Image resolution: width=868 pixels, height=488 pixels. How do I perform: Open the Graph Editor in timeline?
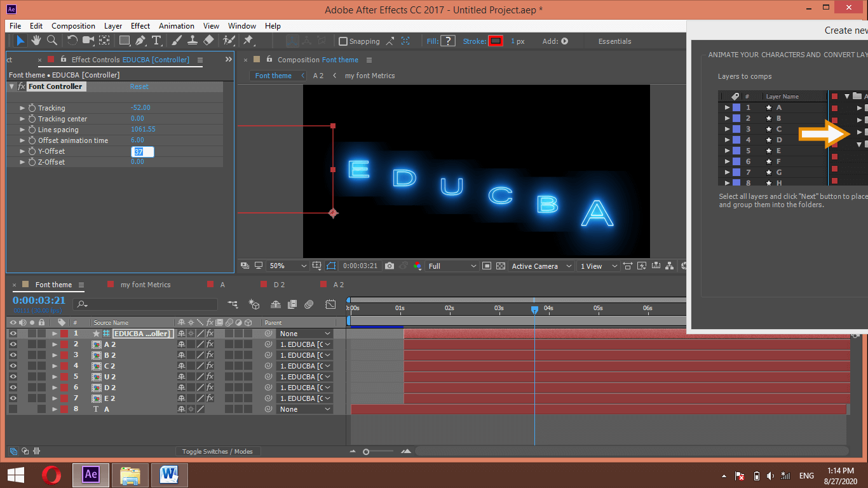tap(330, 304)
